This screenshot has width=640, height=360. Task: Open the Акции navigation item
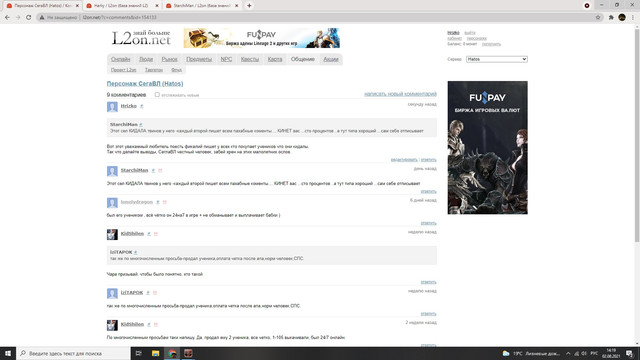pos(331,59)
